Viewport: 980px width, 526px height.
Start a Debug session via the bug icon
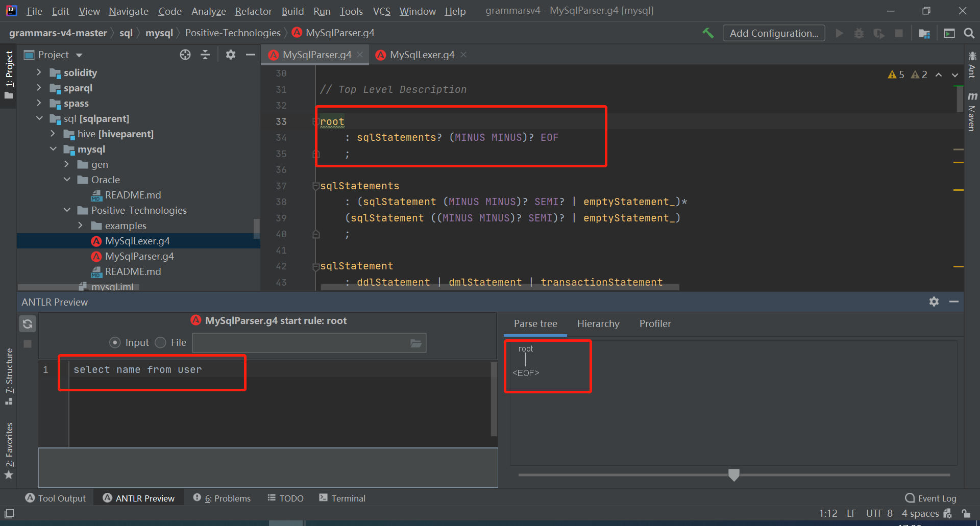(x=859, y=33)
